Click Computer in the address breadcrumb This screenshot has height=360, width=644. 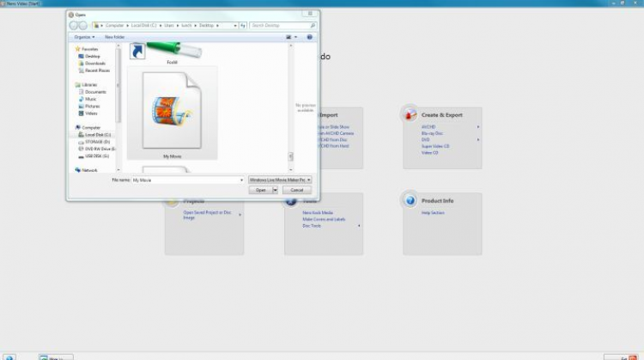114,26
